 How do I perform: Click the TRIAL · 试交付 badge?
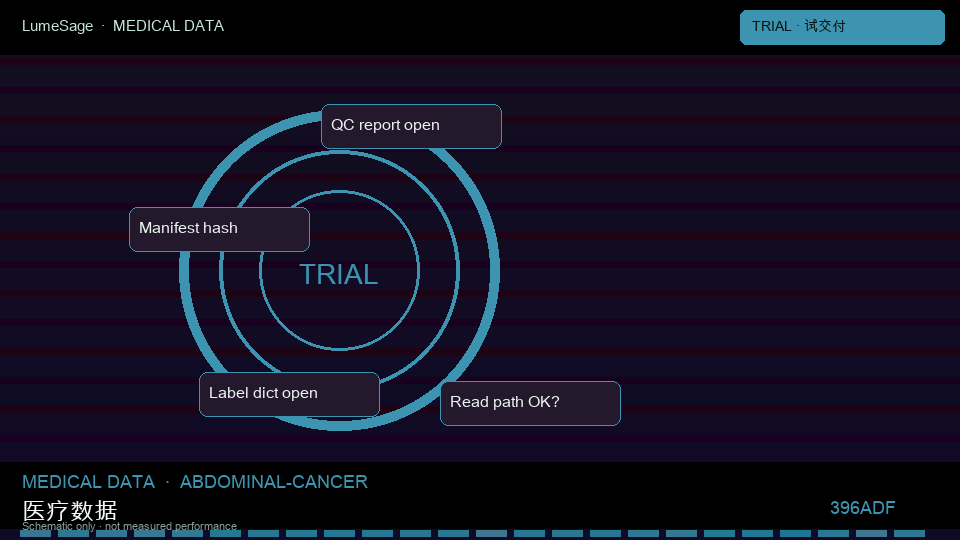842,27
